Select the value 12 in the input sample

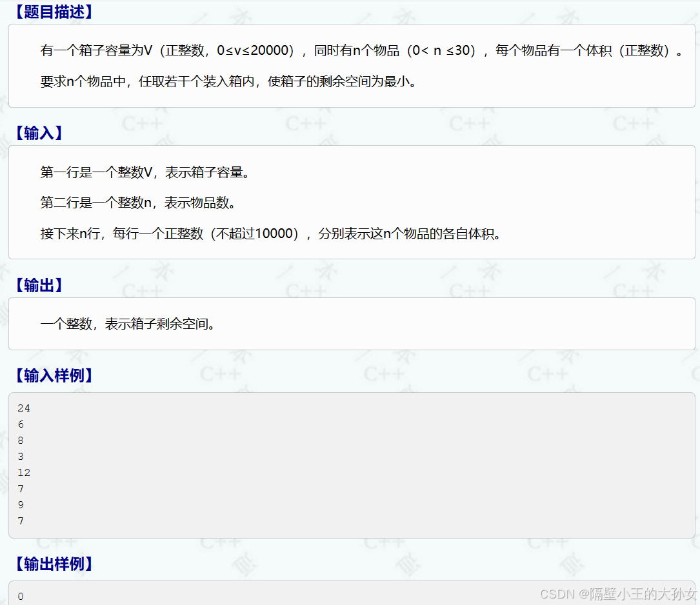[23, 472]
